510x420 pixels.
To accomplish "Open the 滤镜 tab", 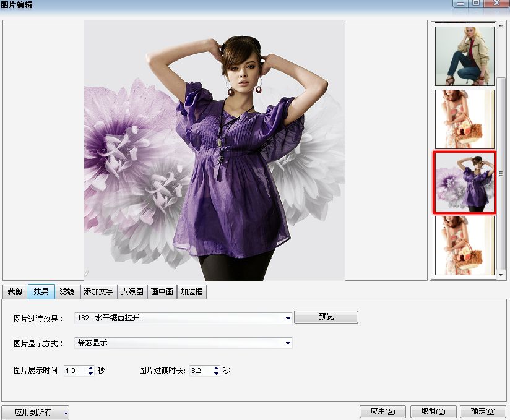I will point(67,291).
